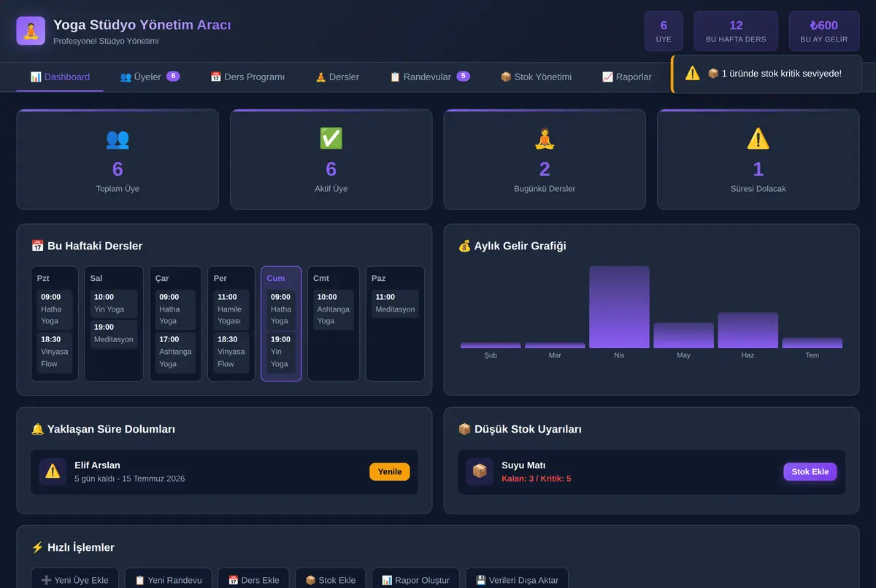Viewport: 876px width, 588px height.
Task: Click the ÜYE count stat in header
Action: 664,31
